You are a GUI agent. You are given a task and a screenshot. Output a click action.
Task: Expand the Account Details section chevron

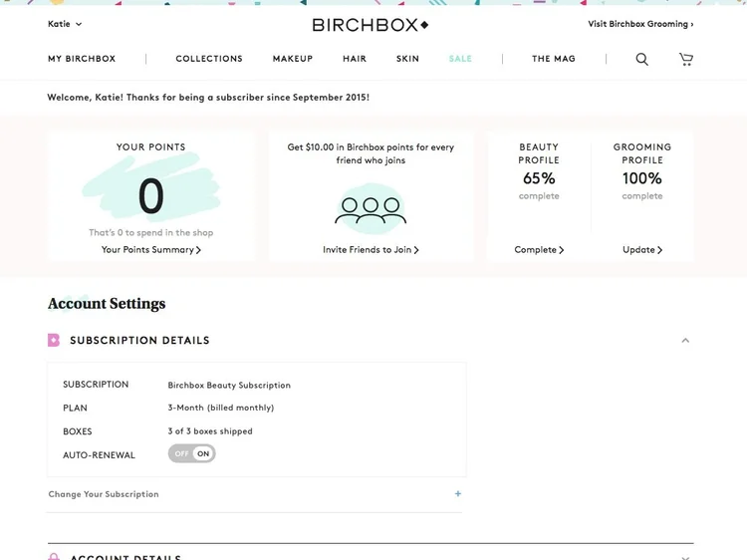685,558
